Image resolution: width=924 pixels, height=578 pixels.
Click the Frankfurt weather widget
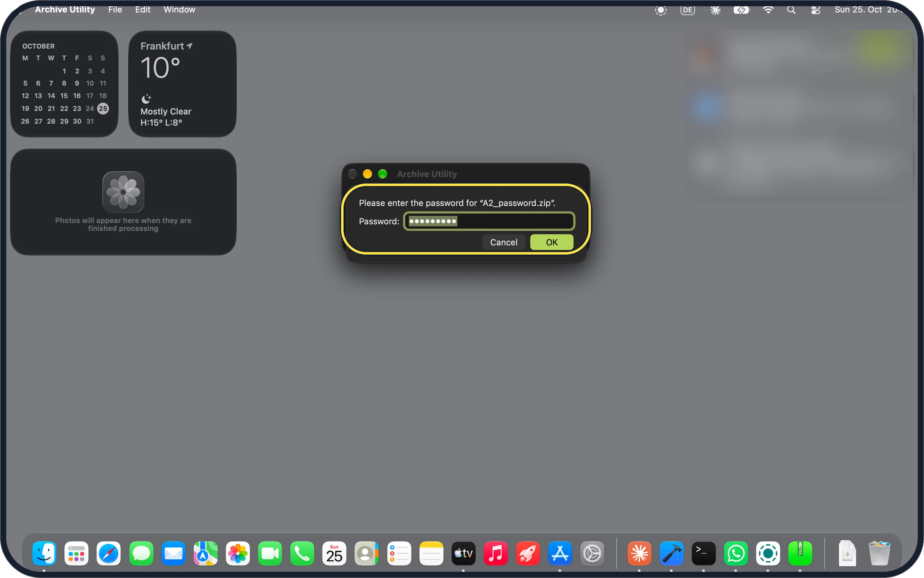pos(182,84)
